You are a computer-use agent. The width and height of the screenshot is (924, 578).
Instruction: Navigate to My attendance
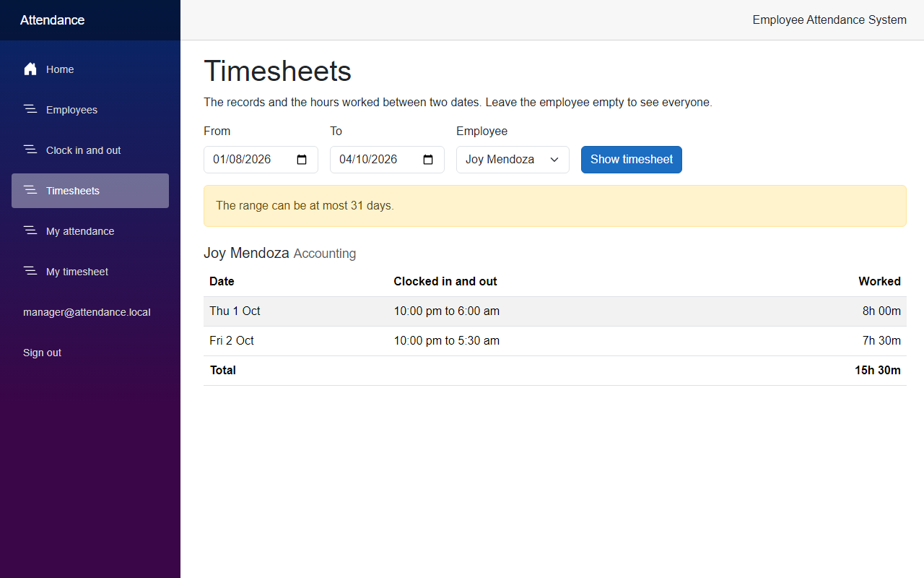(x=90, y=231)
